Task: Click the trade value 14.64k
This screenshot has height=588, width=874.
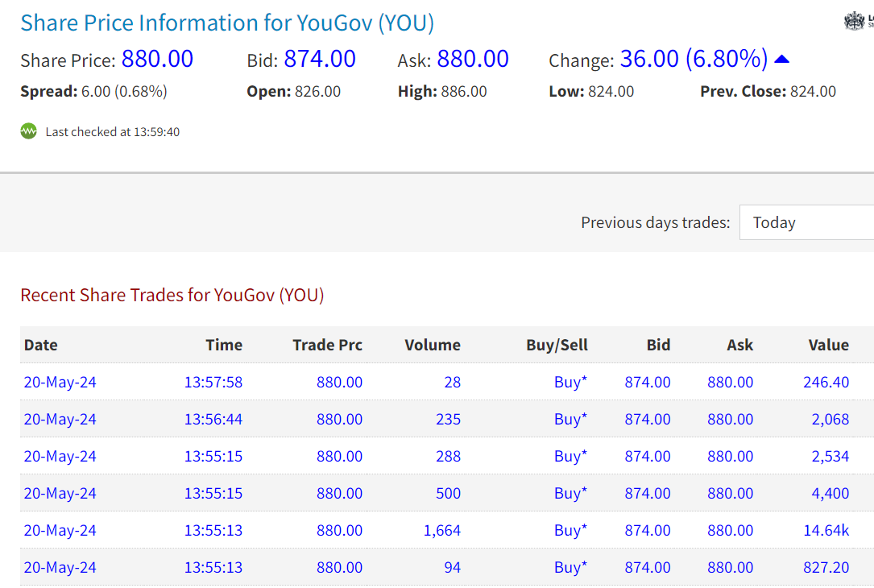Action: click(826, 531)
